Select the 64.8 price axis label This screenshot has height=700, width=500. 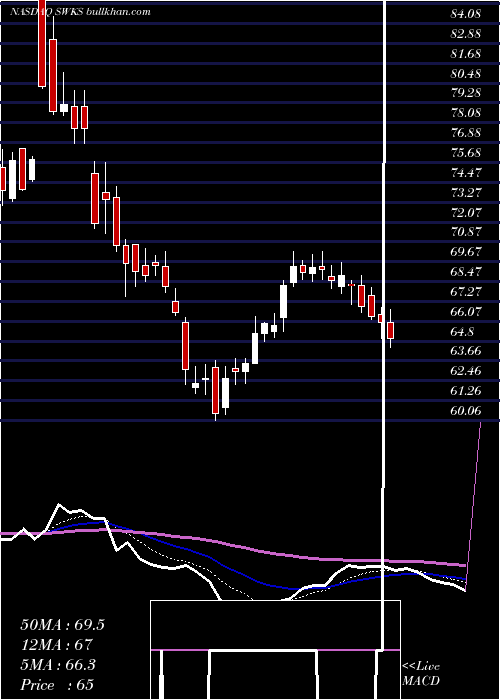tap(462, 331)
